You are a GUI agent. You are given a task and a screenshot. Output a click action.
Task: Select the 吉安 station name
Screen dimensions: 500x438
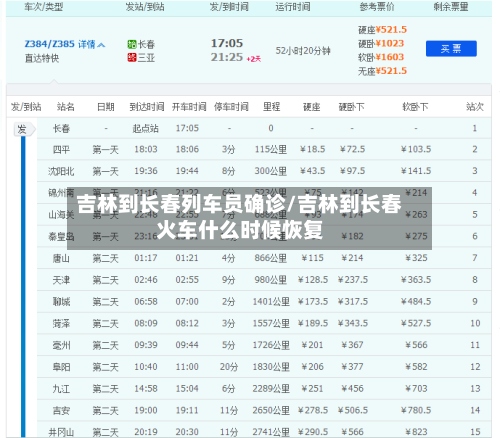click(x=61, y=410)
